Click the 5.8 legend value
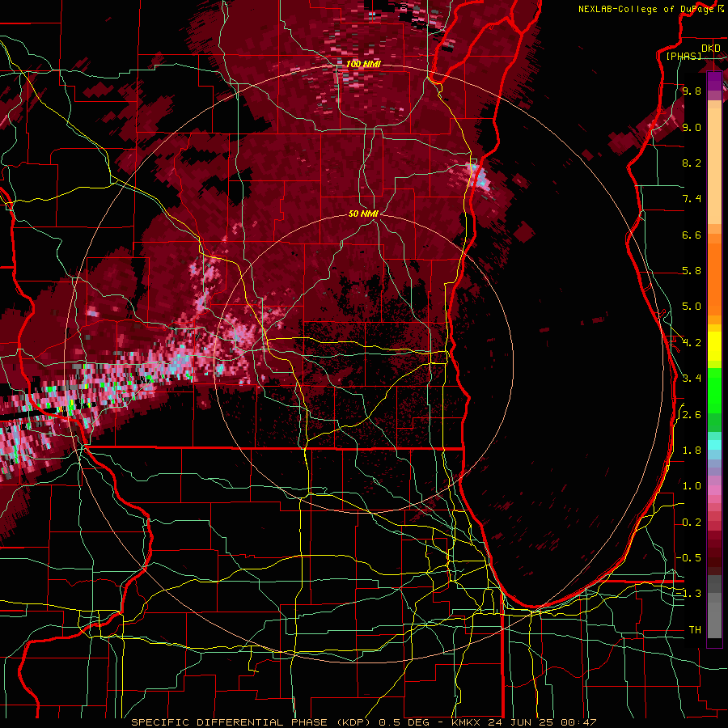728x728 pixels. click(x=692, y=271)
